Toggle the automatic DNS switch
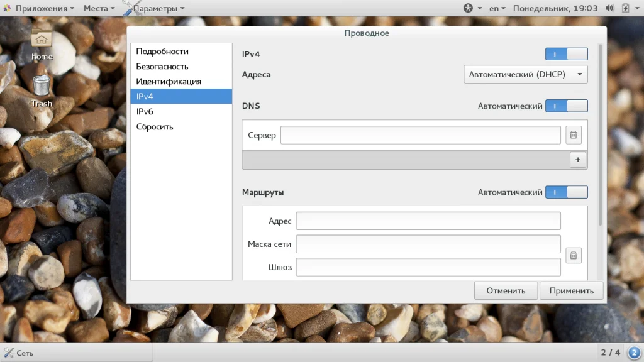This screenshot has height=362, width=644. 566,106
